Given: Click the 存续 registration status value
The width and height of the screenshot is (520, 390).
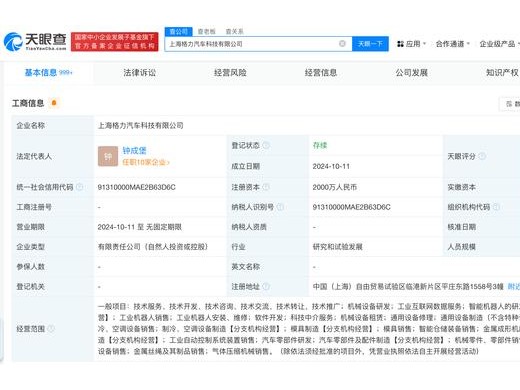Looking at the screenshot, I should click(x=320, y=145).
